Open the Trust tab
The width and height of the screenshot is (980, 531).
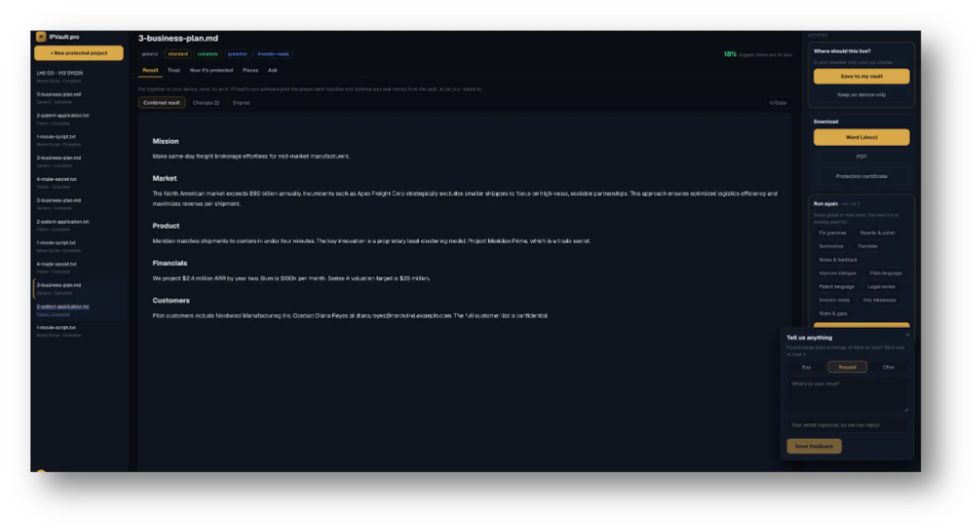(174, 70)
